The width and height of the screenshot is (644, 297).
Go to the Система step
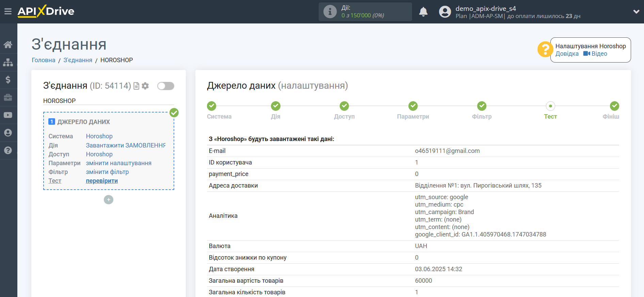(212, 106)
